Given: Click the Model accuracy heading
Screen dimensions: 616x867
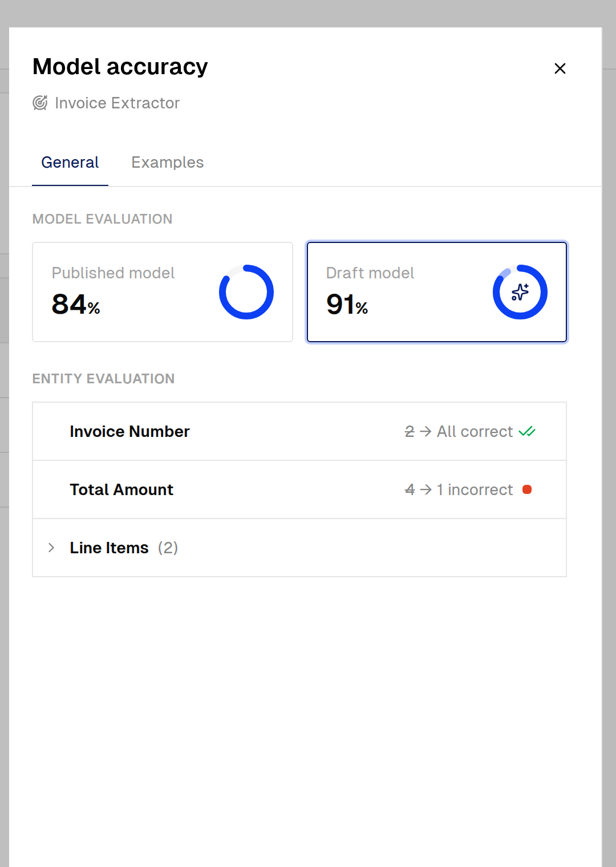Looking at the screenshot, I should tap(120, 67).
